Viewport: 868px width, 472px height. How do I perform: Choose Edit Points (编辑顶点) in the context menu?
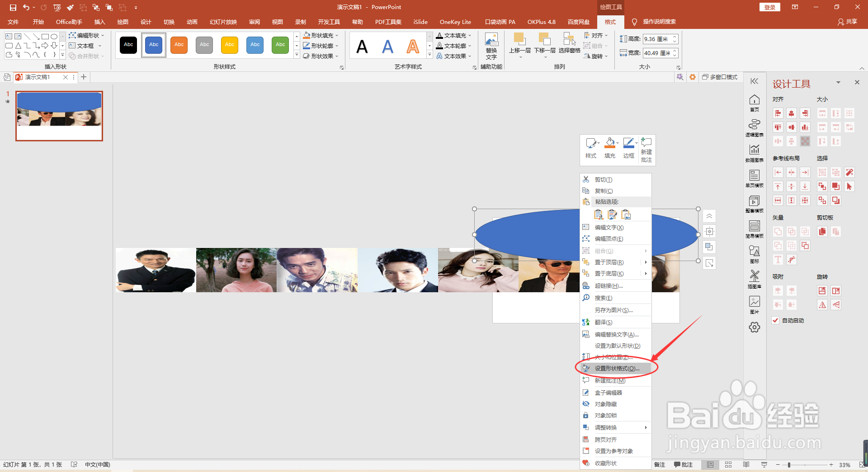click(x=616, y=239)
